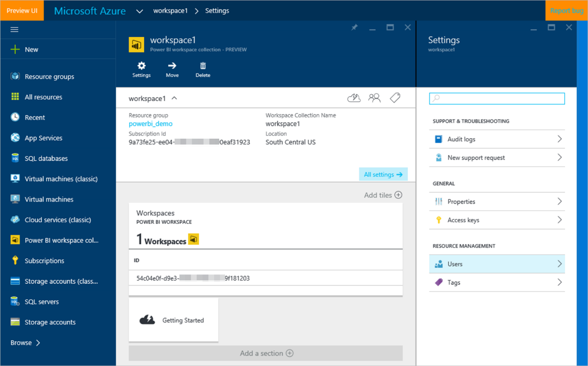Click the subscription ID value 9a73fe25-ee04
This screenshot has width=588, height=366.
coord(189,142)
